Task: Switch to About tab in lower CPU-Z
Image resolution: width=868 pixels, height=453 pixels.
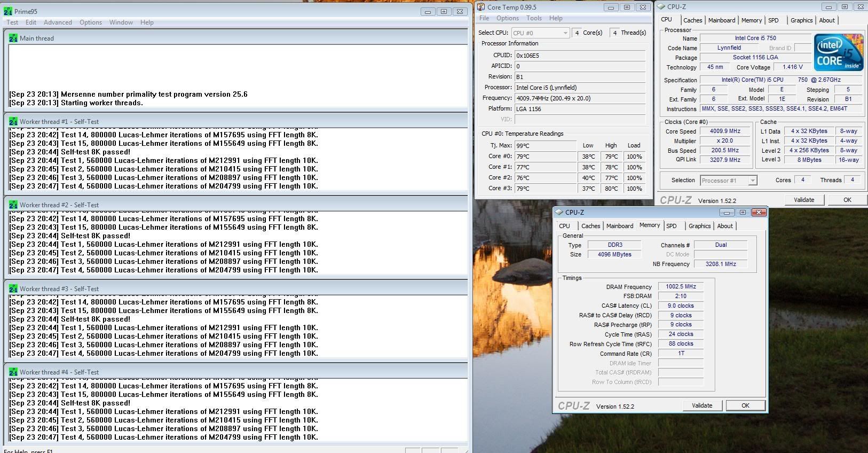Action: coord(725,226)
